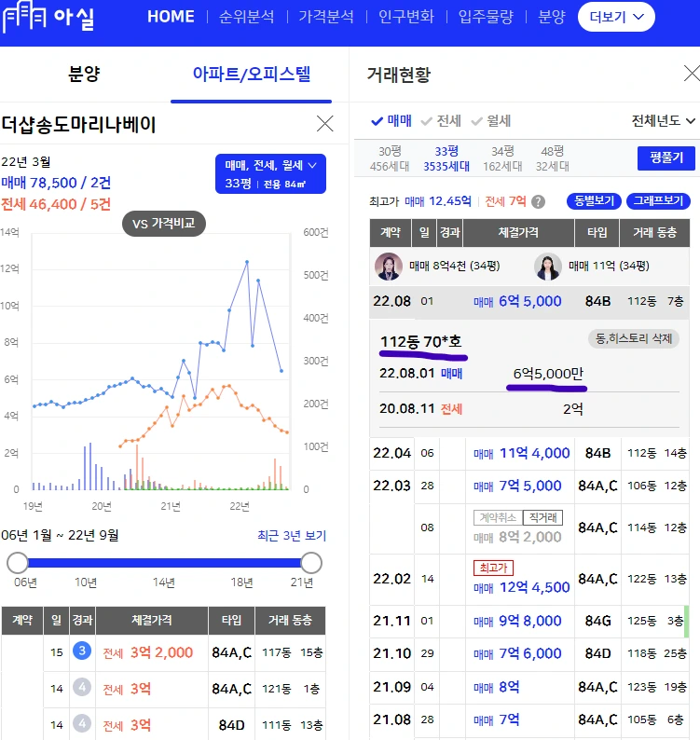Click the 타입 column header in lower-left table
The height and width of the screenshot is (740, 700).
click(x=231, y=620)
